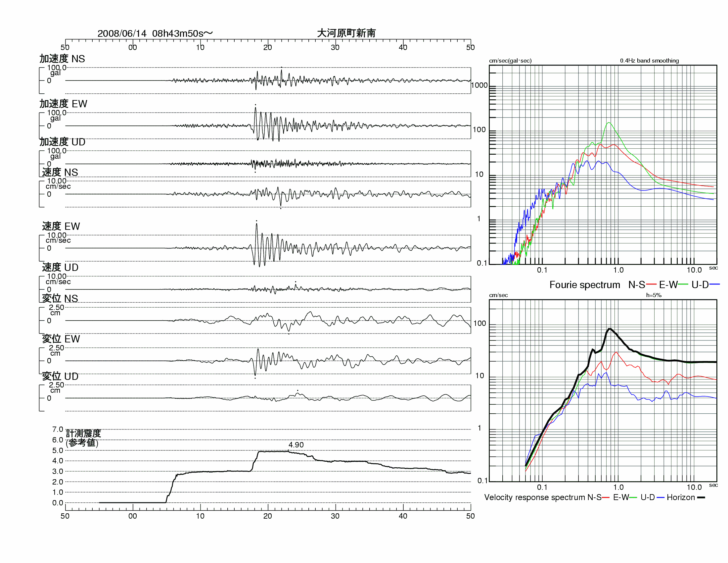Viewport: 728px width, 563px height.
Task: Click the green Fourier spectrum peak near 1.0 sec
Action: (x=609, y=123)
